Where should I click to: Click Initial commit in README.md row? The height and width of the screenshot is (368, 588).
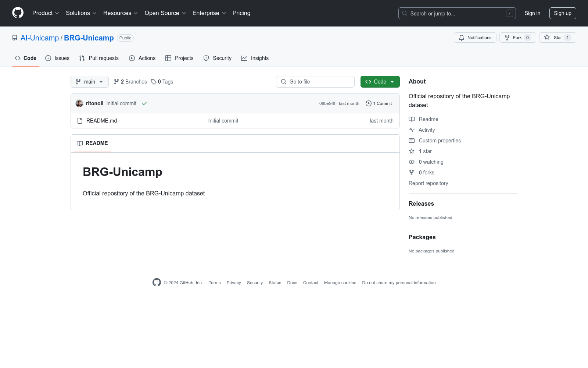223,121
